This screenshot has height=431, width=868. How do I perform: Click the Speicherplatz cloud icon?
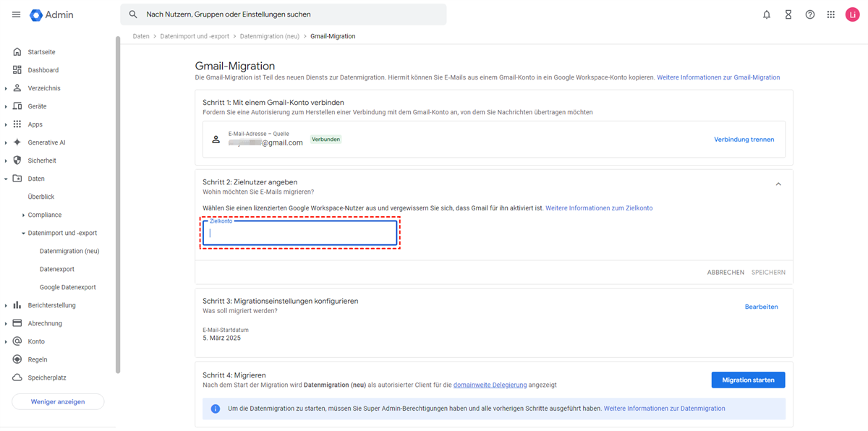coord(17,377)
